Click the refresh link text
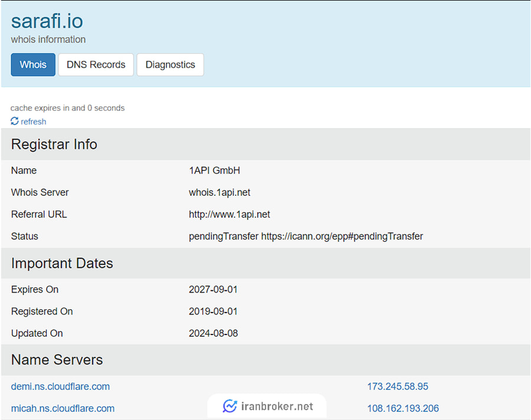The height and width of the screenshot is (420, 531). (33, 122)
